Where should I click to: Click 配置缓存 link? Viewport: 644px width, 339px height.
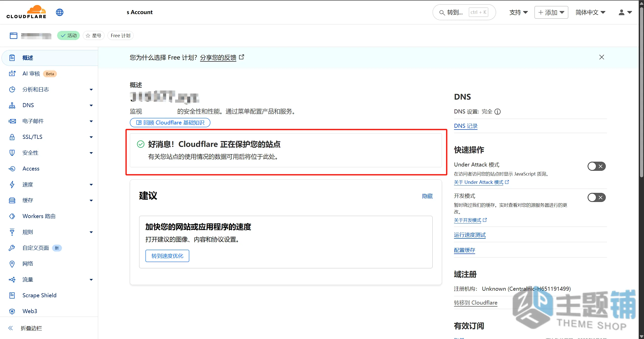click(465, 250)
